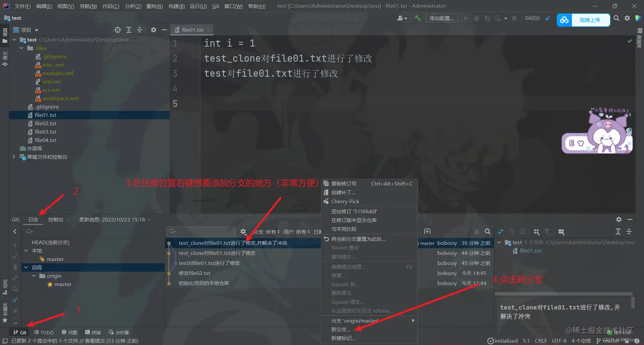Select file03.txt in project tree
This screenshot has height=345, width=644.
pos(46,132)
